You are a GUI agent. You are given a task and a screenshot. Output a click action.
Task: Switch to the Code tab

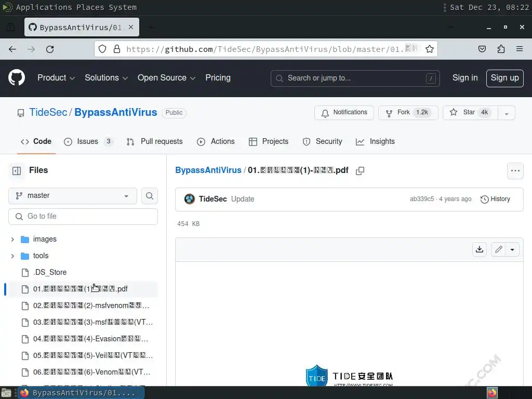tap(36, 141)
